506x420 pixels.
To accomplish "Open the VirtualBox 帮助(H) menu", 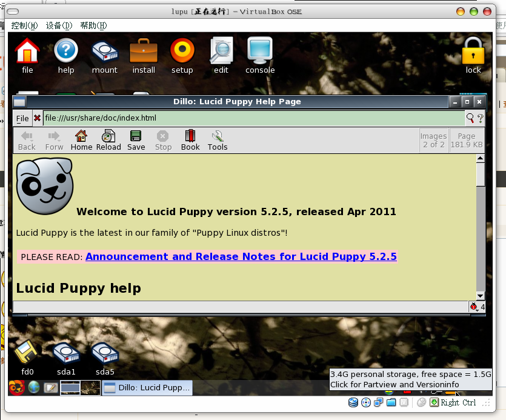I will pos(93,25).
